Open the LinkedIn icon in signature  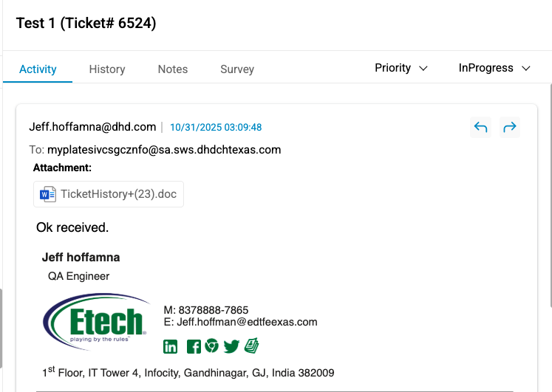(171, 346)
